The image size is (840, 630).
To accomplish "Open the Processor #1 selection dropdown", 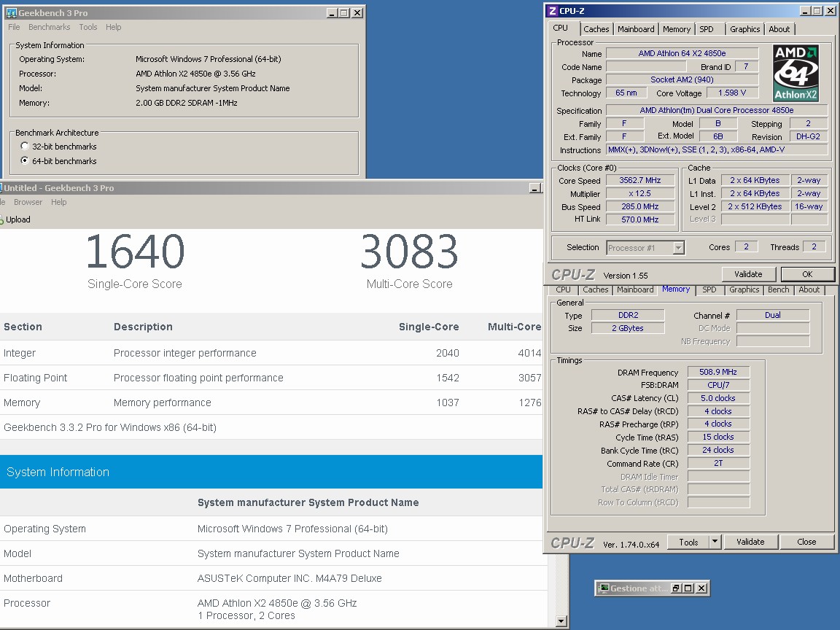I will 679,247.
